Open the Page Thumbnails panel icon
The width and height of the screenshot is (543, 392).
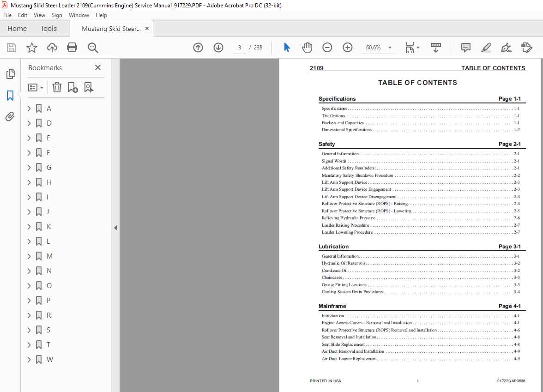[x=10, y=73]
